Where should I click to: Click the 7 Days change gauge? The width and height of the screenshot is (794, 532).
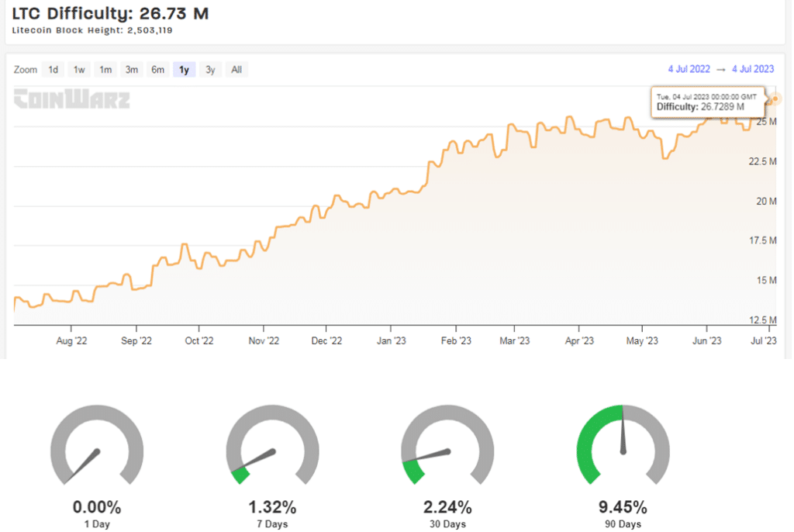pos(272,445)
